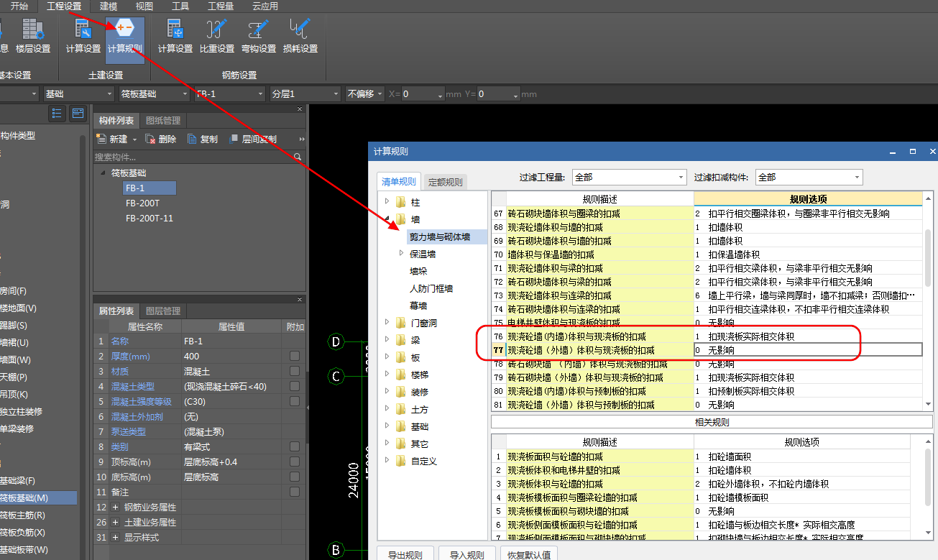The image size is (938, 560).
Task: Tick the 附加 checkbox for 顶标高(m)
Action: click(295, 462)
